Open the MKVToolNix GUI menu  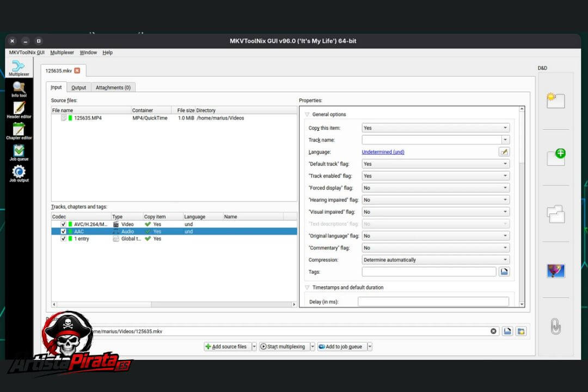pos(27,52)
